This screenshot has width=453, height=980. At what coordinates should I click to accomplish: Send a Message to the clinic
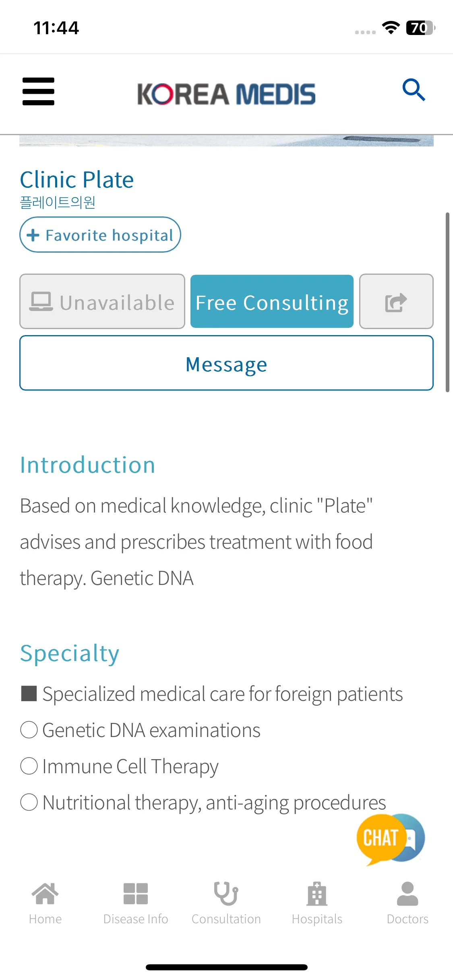(226, 363)
